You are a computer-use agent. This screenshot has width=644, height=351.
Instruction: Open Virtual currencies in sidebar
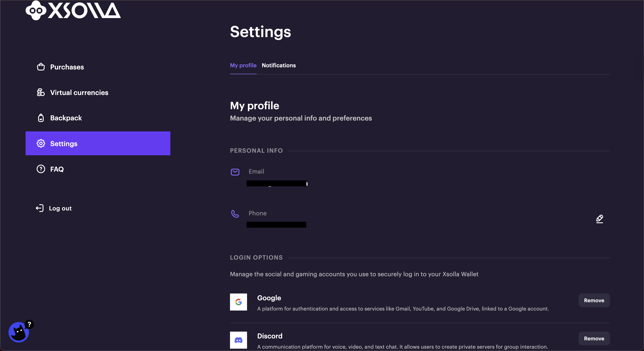(79, 92)
